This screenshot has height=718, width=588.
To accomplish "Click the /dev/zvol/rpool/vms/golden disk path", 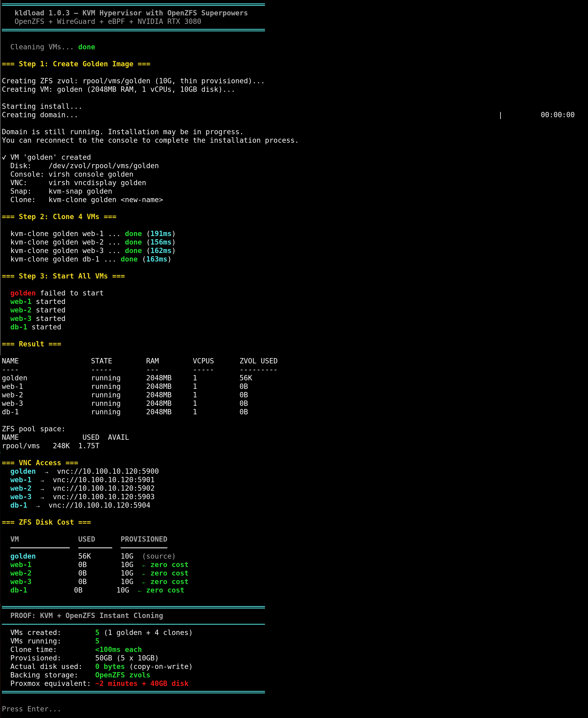I will coord(104,166).
